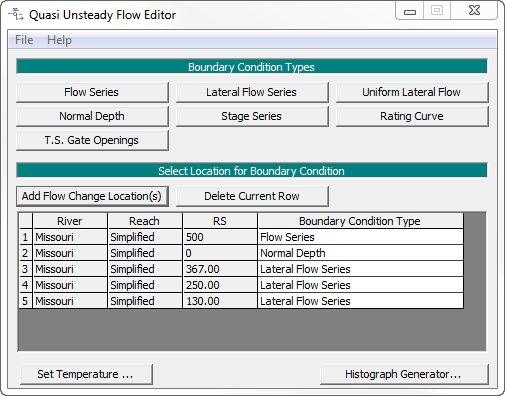Click the Boundary Condition Type column header
The width and height of the screenshot is (505, 396).
360,221
